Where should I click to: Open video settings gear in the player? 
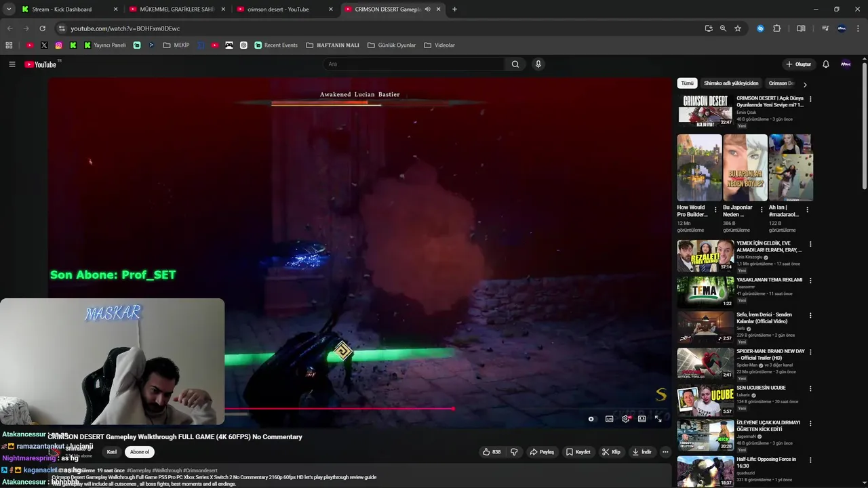[626, 419]
